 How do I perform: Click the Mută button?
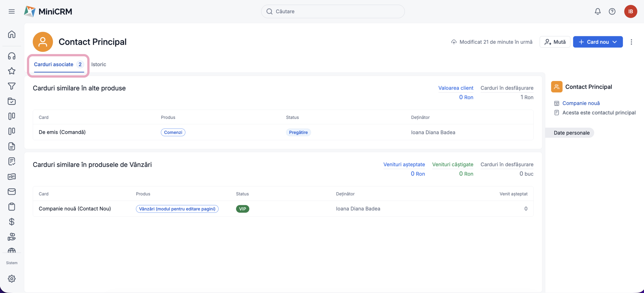click(555, 42)
